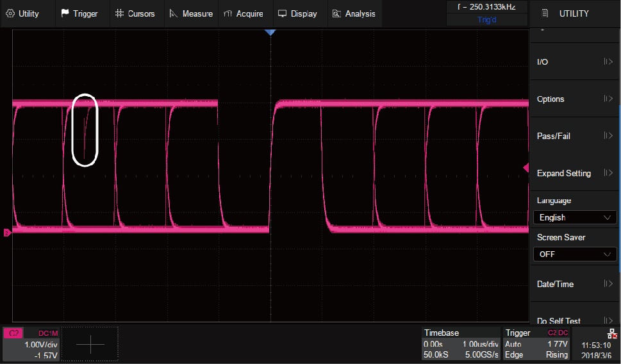Click the Acquire waveform icon
This screenshot has height=364, width=621.
(228, 13)
